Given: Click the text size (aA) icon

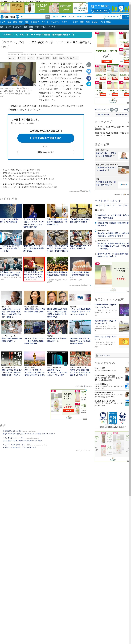Looking at the screenshot, I should pyautogui.click(x=89, y=65).
